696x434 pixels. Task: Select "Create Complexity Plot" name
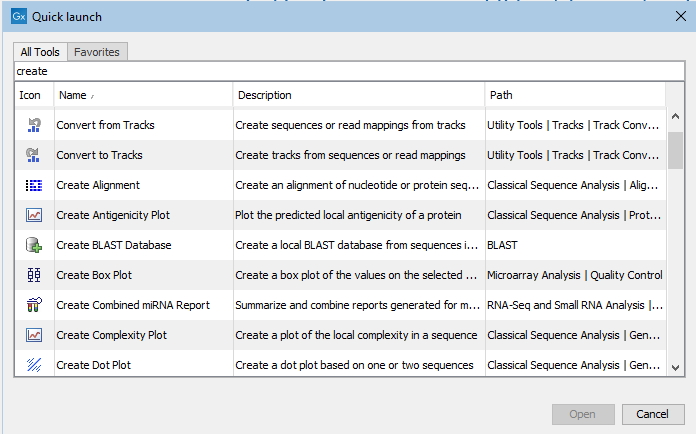point(111,335)
